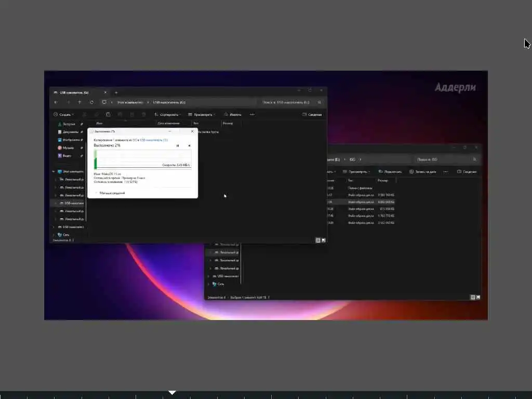Switch ISO window to large thumbnails view

click(478, 297)
